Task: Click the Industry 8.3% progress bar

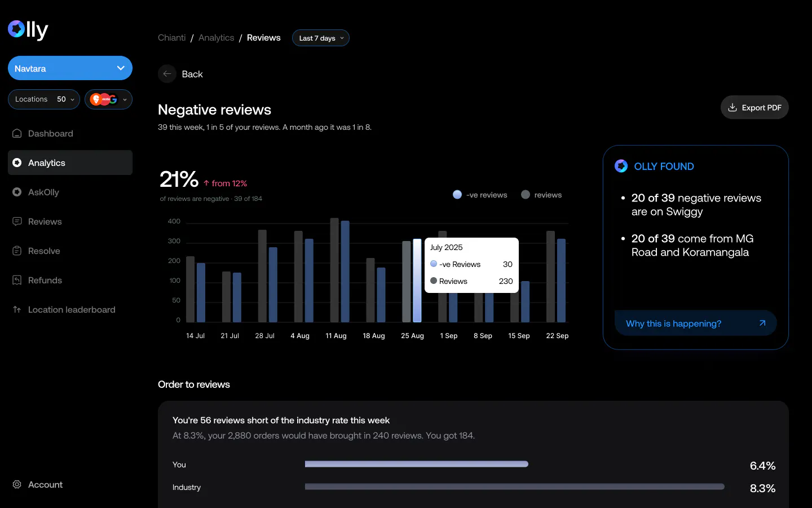Action: 515,487
